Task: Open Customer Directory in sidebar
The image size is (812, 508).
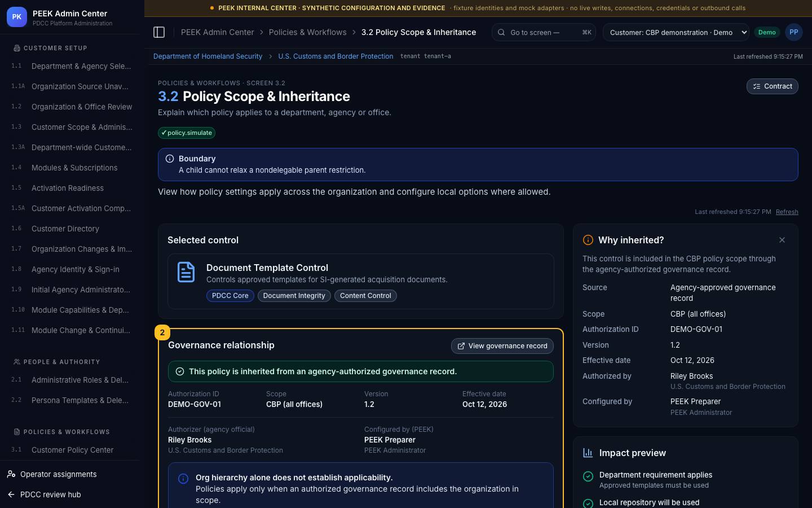Action: tap(72, 229)
